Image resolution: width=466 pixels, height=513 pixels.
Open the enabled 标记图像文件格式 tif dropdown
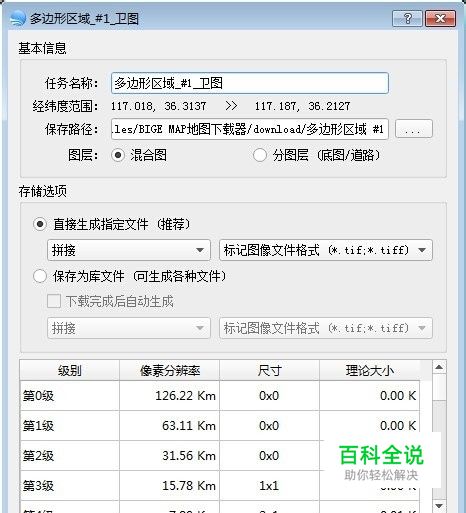tap(326, 250)
